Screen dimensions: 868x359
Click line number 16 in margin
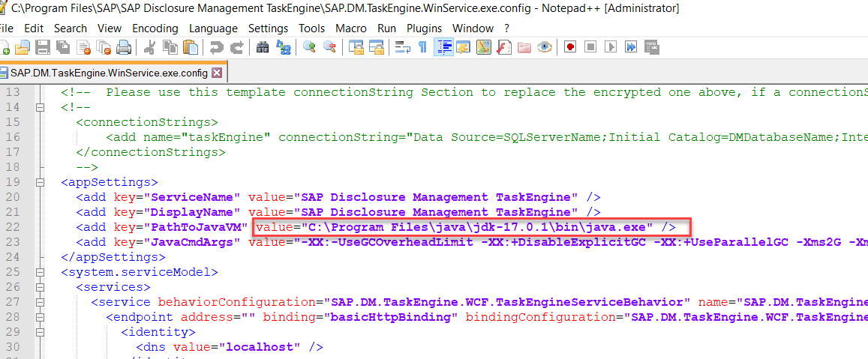pyautogui.click(x=11, y=137)
